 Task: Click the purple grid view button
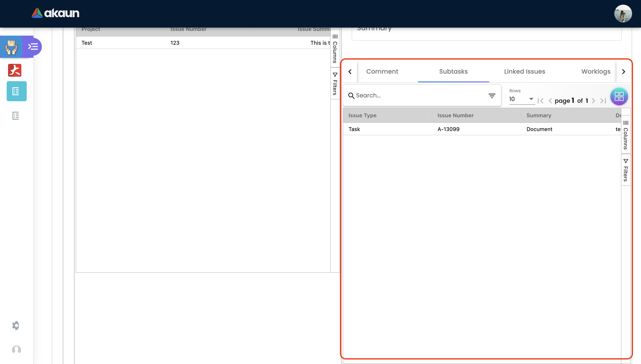pyautogui.click(x=619, y=96)
